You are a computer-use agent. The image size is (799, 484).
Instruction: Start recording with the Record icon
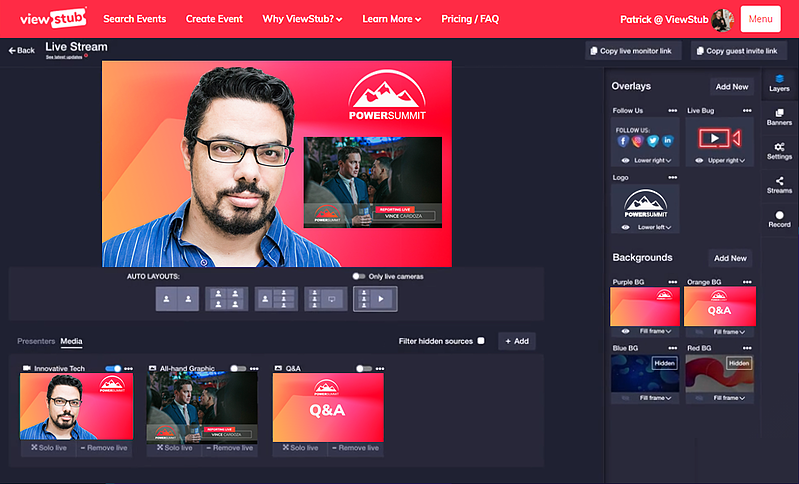pos(779,219)
